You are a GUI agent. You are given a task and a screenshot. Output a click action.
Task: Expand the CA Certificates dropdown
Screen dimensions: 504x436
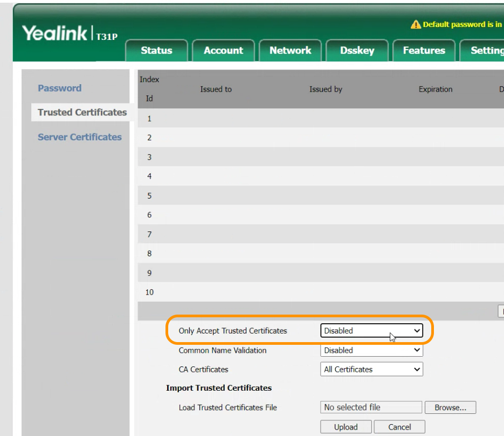(x=371, y=370)
